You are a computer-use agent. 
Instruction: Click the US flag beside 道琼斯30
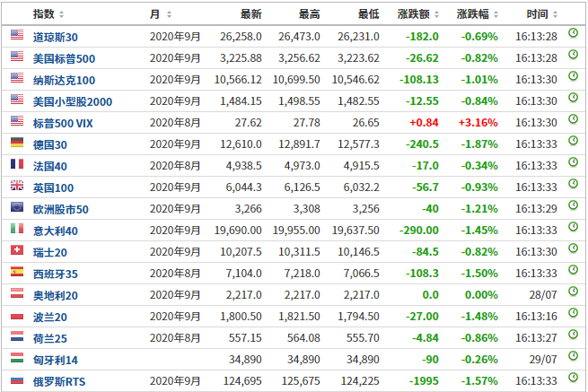tap(17, 34)
